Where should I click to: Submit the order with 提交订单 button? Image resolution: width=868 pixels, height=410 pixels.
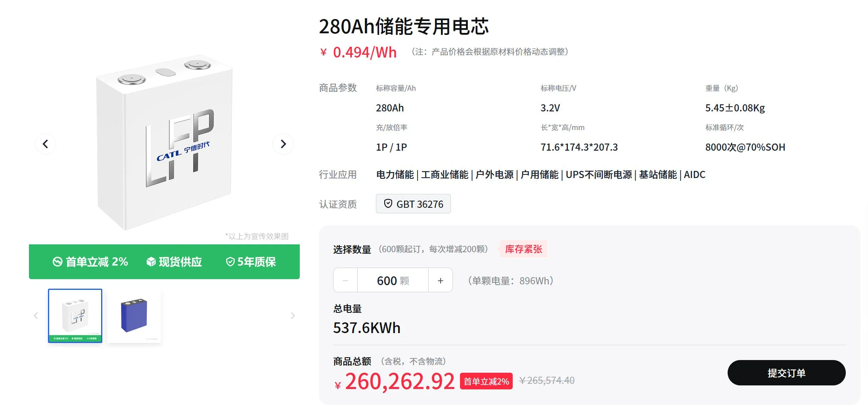point(786,373)
